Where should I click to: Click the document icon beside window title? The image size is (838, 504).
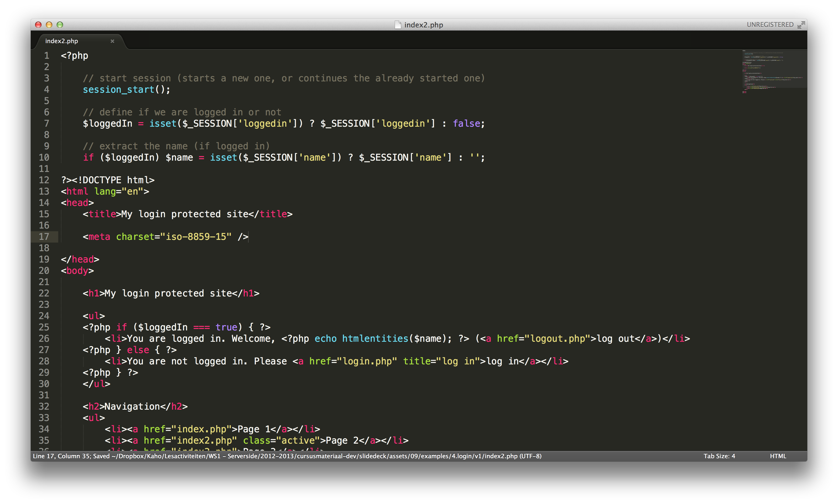tap(397, 25)
